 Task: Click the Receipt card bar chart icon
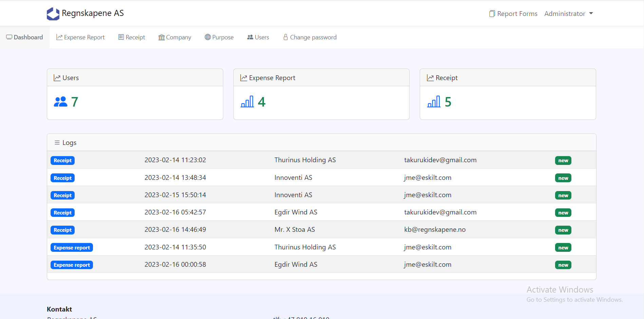click(434, 102)
